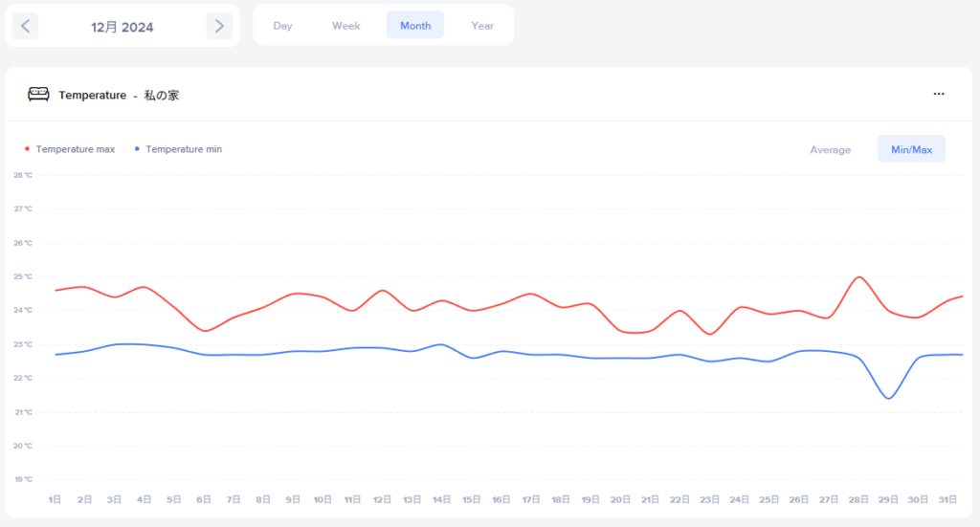The width and height of the screenshot is (980, 527).
Task: Switch to Average view
Action: 830,149
